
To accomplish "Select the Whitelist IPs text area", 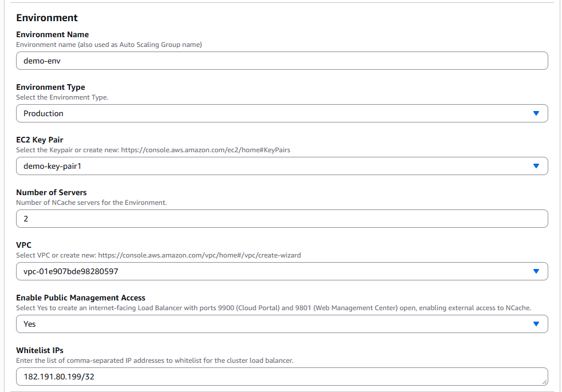I will [x=282, y=377].
